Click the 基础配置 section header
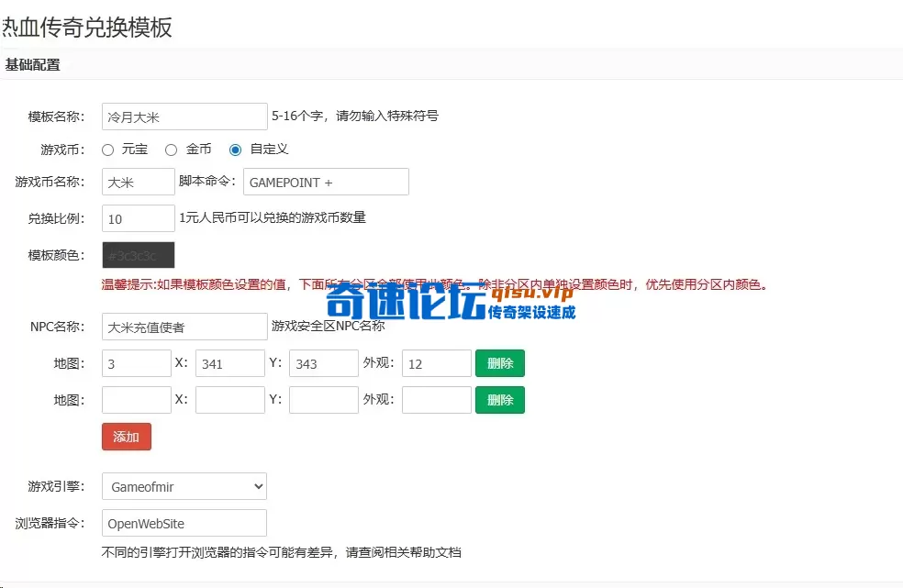This screenshot has width=903, height=588. [x=33, y=65]
